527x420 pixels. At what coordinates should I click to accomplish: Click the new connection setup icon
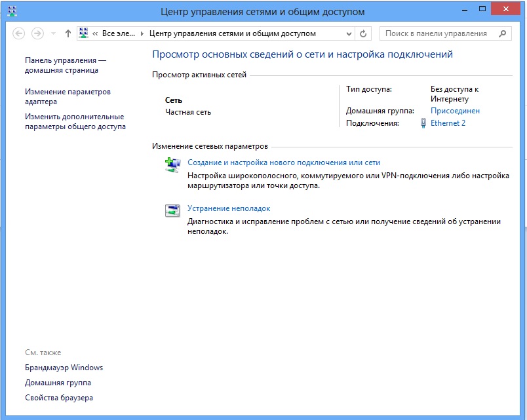tap(172, 165)
